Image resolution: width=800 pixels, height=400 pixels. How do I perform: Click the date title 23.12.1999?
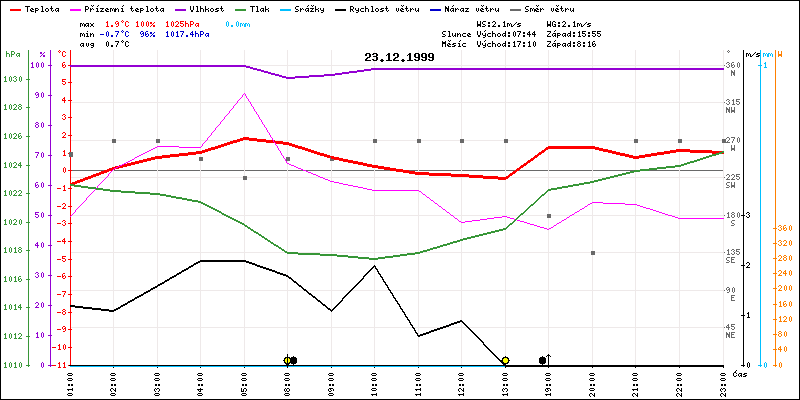(x=399, y=57)
